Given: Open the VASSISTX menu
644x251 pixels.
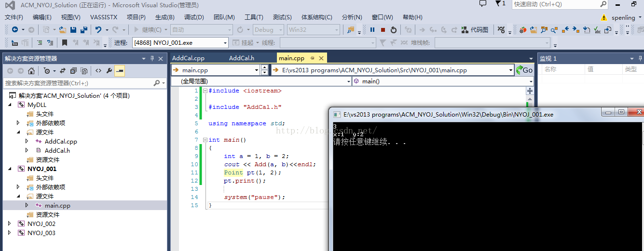Looking at the screenshot, I should pos(104,17).
